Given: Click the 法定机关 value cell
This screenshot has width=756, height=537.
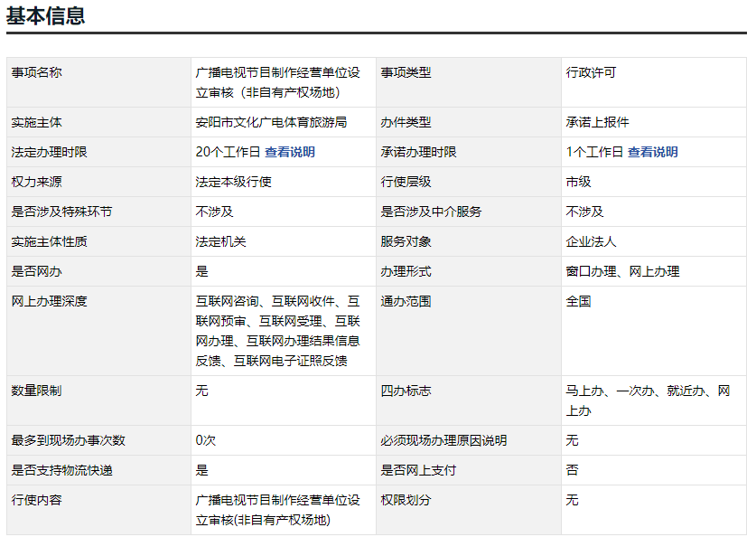Looking at the screenshot, I should coord(220,241).
